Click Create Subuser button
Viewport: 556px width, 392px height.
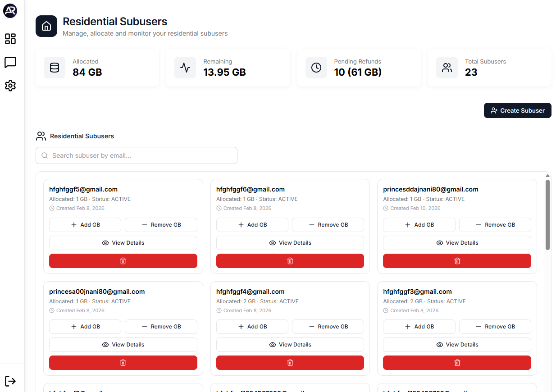click(518, 110)
